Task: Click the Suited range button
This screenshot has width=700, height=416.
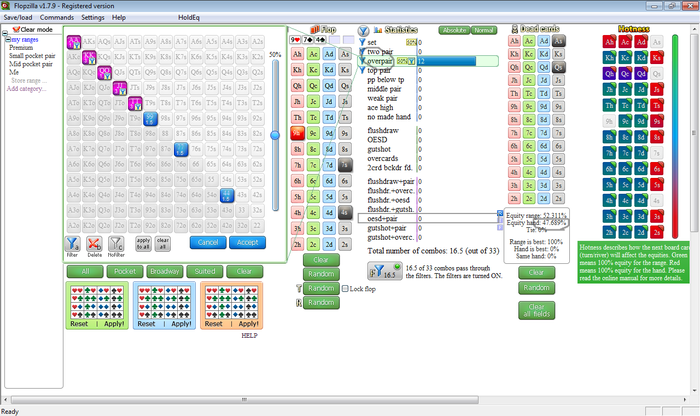Action: coord(204,271)
